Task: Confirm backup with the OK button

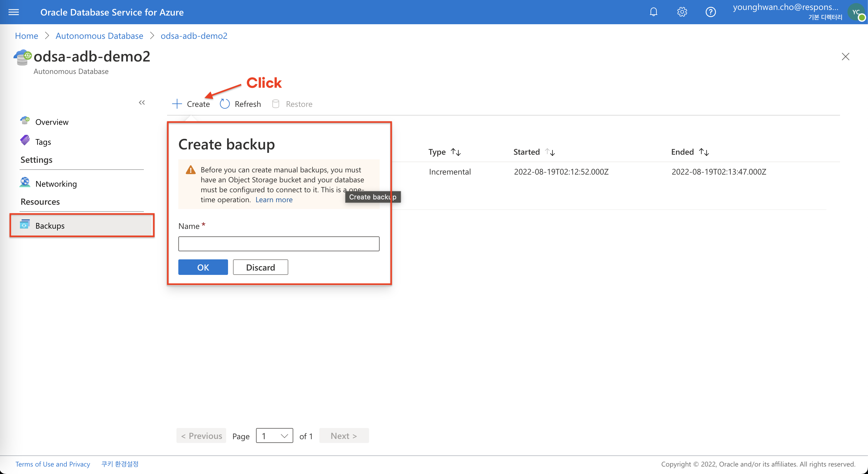Action: click(x=203, y=267)
